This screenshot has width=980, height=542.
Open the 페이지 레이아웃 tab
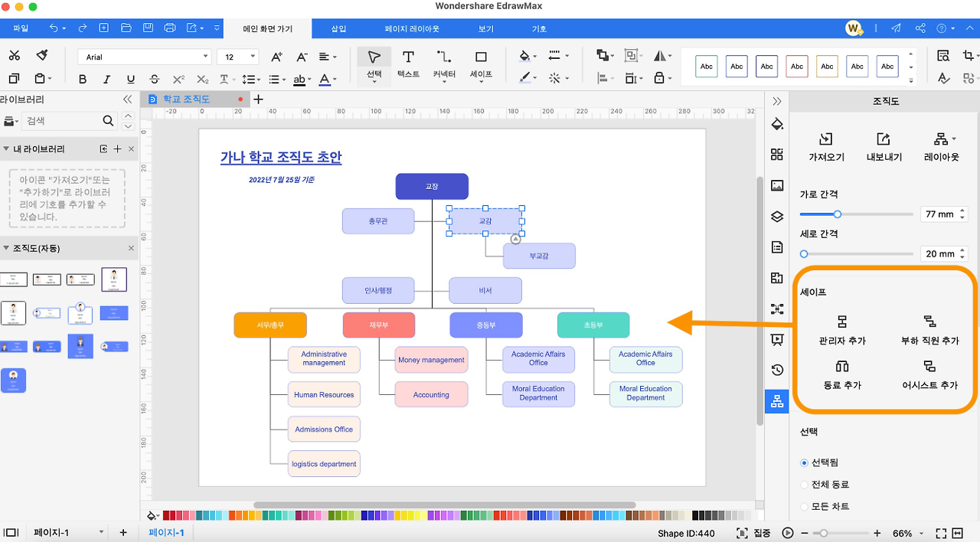coord(412,29)
